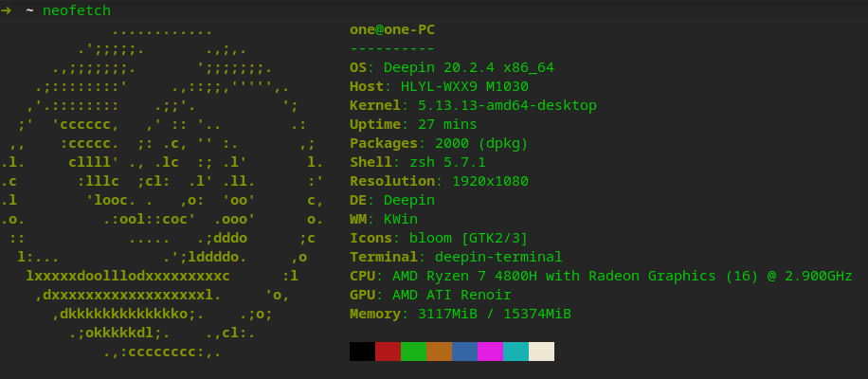
Task: Select the cyan color block
Action: coord(515,352)
